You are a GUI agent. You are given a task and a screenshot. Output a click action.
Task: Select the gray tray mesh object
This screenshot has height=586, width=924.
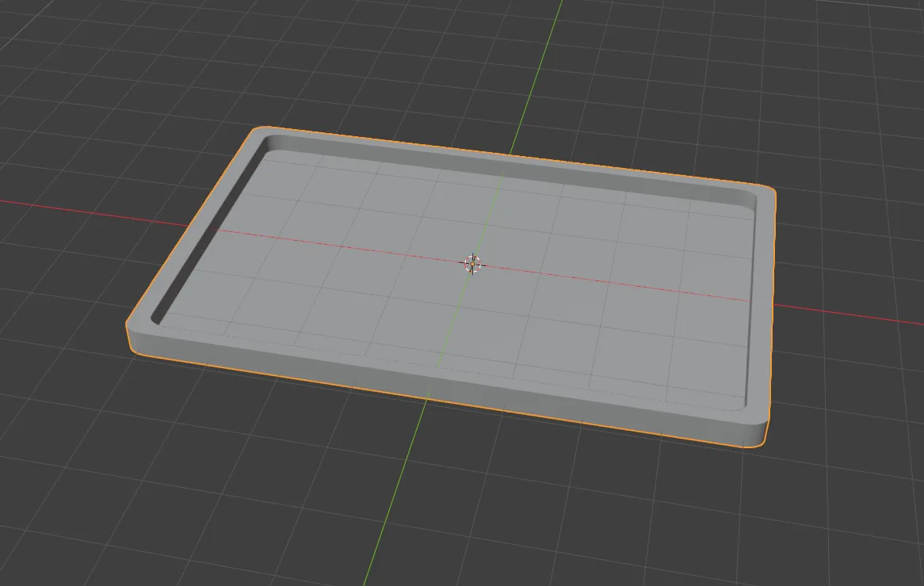(x=451, y=287)
